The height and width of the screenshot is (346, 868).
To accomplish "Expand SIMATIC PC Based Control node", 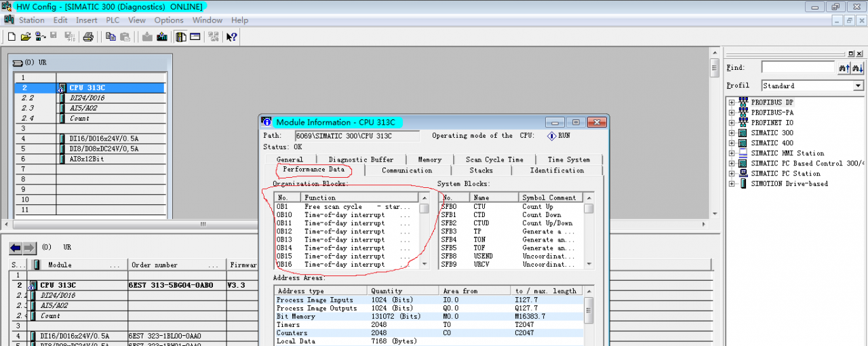I will click(x=732, y=164).
